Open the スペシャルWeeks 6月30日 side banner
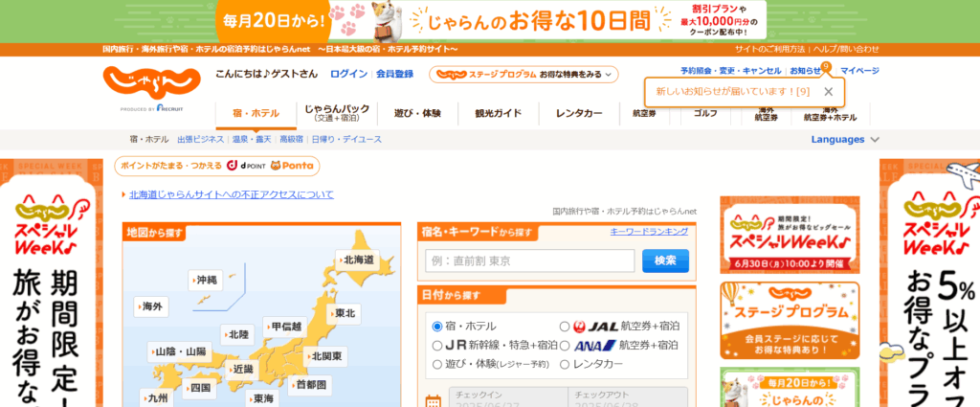980x407 pixels. (x=790, y=235)
